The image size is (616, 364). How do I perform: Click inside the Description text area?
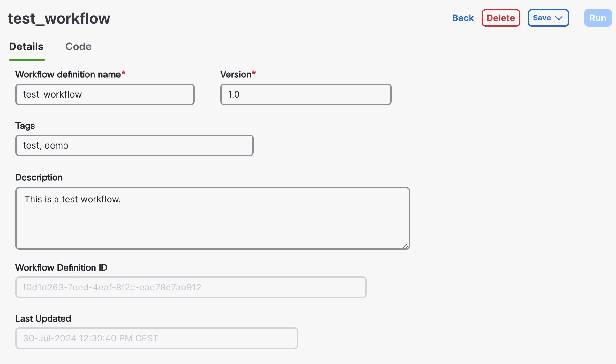pyautogui.click(x=212, y=218)
